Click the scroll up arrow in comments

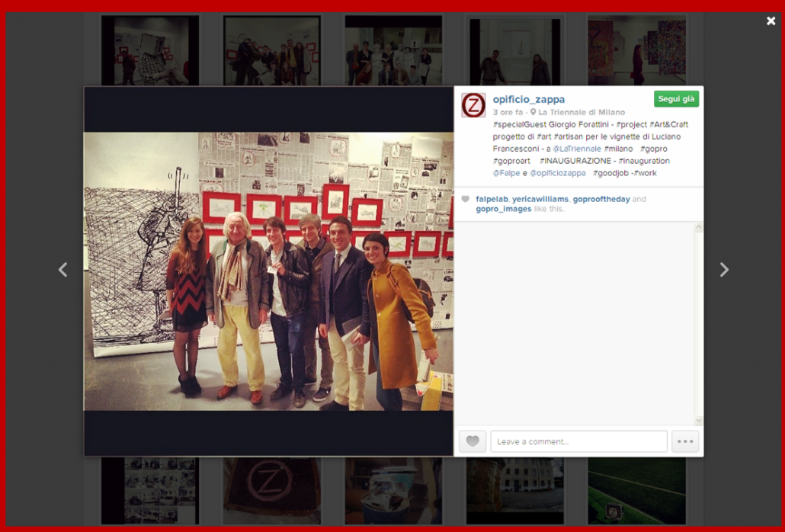[x=699, y=228]
